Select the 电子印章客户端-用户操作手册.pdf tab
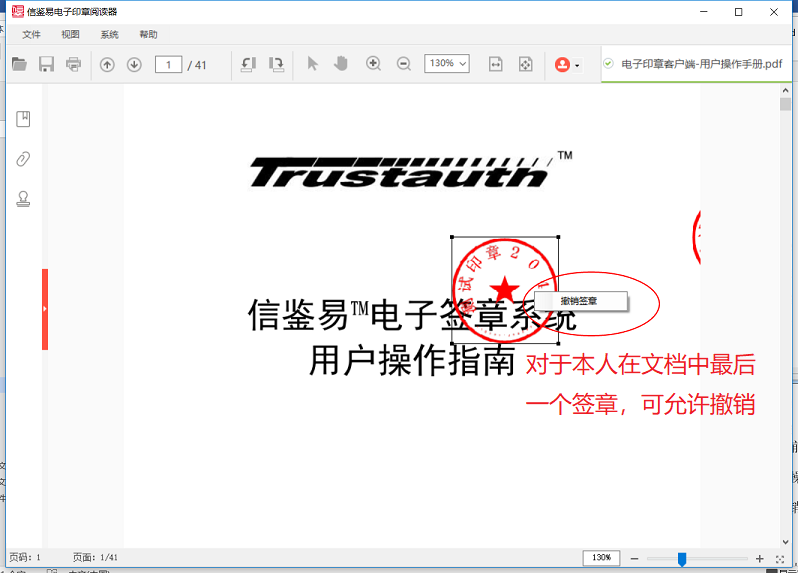This screenshot has width=798, height=573. [696, 64]
